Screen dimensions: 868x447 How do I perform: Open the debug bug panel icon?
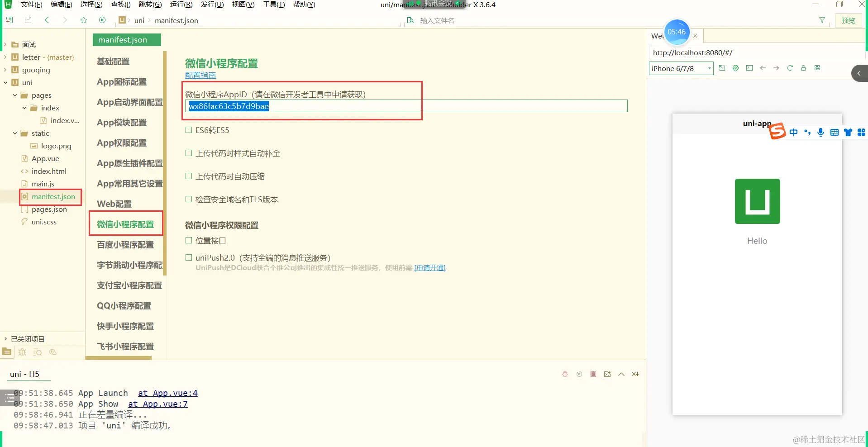point(22,352)
